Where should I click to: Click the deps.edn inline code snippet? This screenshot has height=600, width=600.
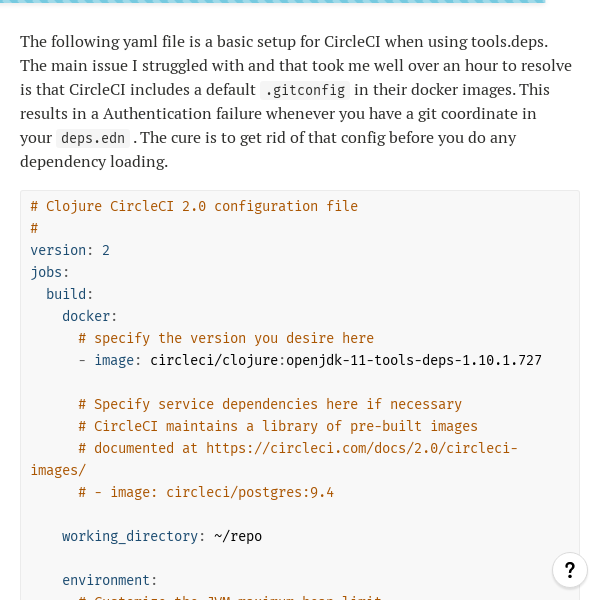(x=93, y=138)
